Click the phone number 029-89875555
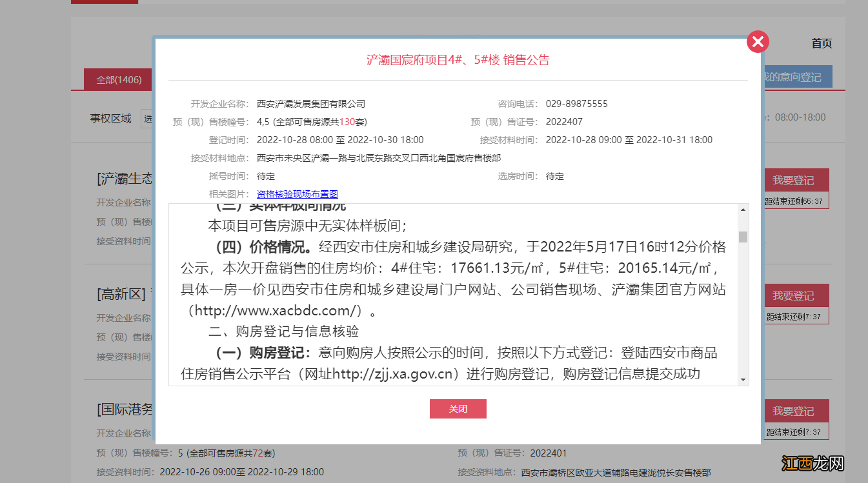 click(x=577, y=104)
